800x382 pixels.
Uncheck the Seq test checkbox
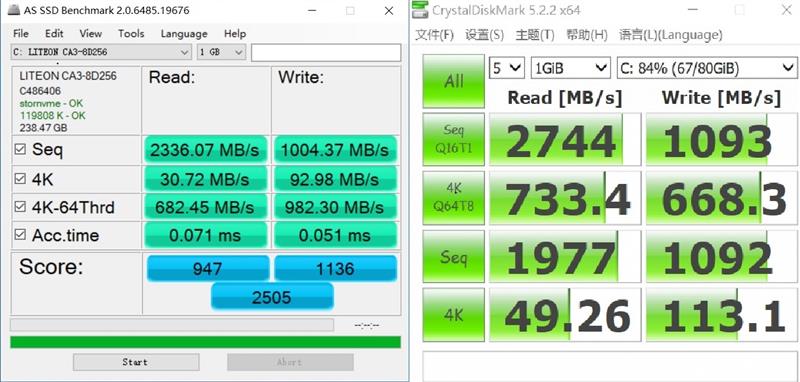coord(20,149)
